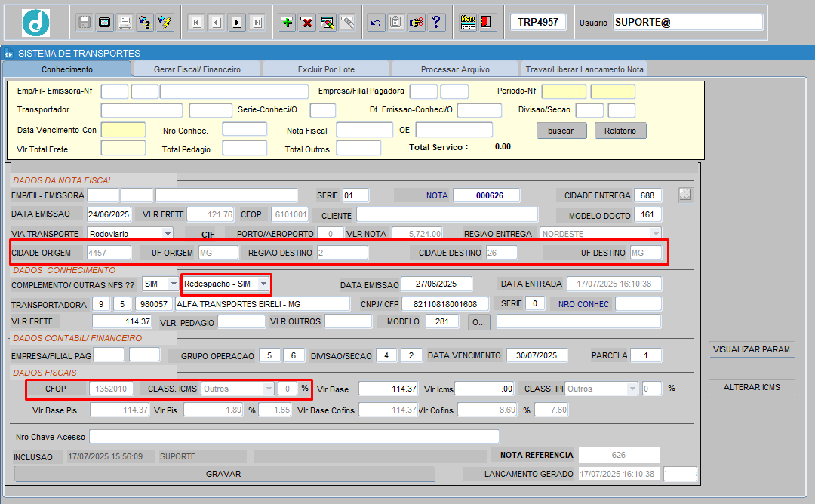The height and width of the screenshot is (504, 815).
Task: Click the next record arrow icon
Action: click(236, 22)
